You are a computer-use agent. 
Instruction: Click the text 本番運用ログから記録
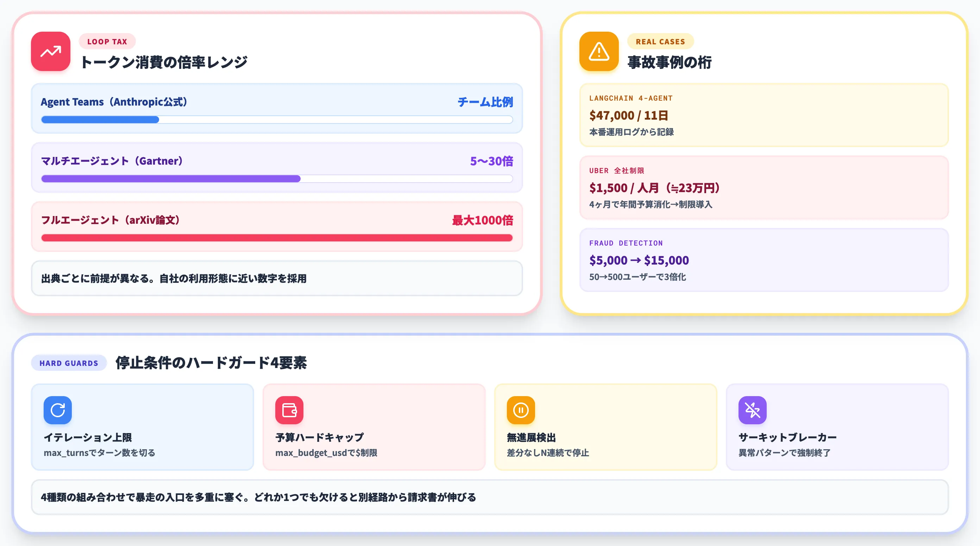tap(632, 132)
